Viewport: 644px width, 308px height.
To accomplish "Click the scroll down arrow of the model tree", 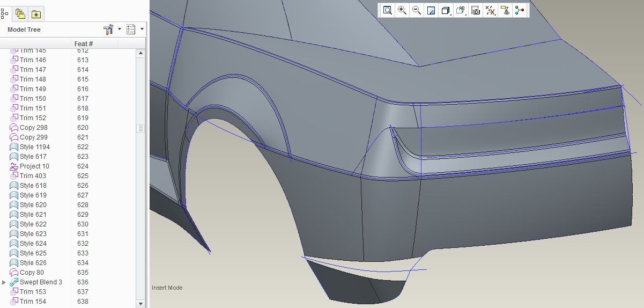I will 141,303.
